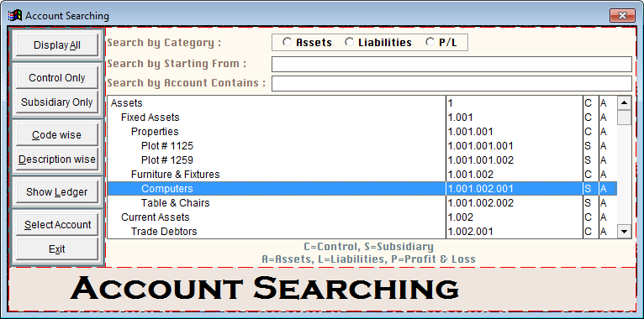Click the Search by Starting From field

click(451, 64)
